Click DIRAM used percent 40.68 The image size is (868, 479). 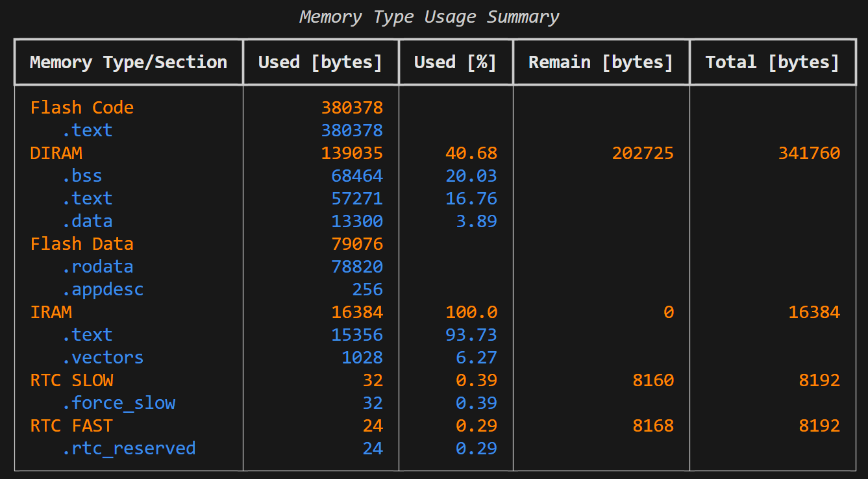coord(471,153)
